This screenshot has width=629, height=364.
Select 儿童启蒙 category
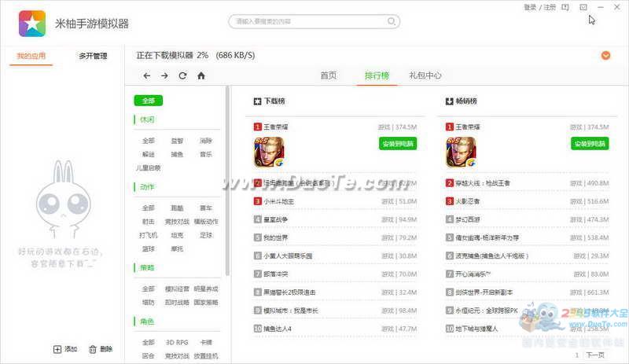pyautogui.click(x=148, y=168)
